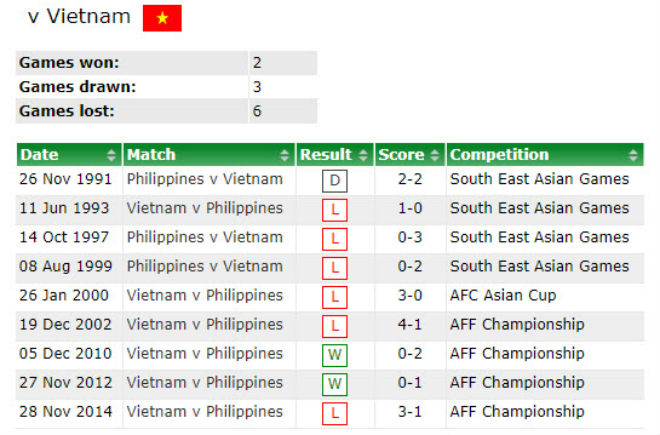Click the W result badge for 2010 match

(x=333, y=356)
